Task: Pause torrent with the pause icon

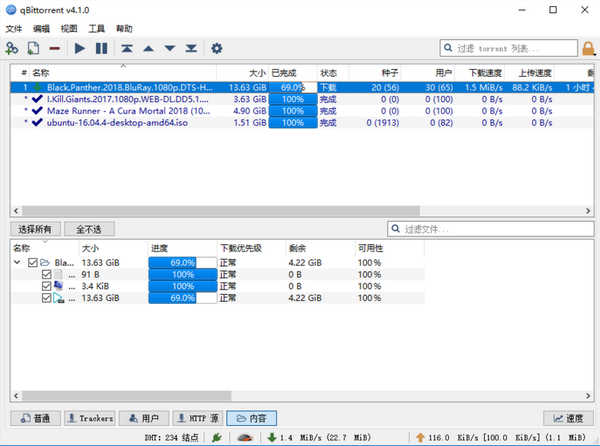Action: coord(101,49)
